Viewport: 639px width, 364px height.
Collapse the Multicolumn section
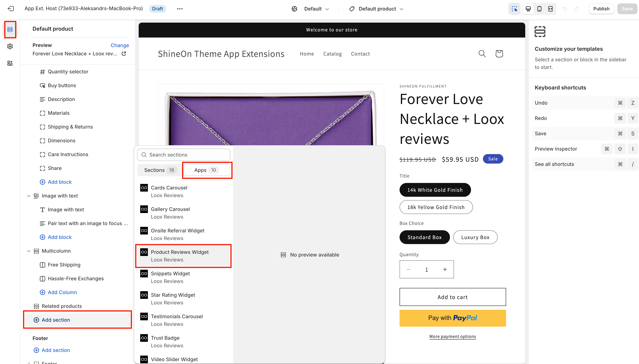coord(29,251)
